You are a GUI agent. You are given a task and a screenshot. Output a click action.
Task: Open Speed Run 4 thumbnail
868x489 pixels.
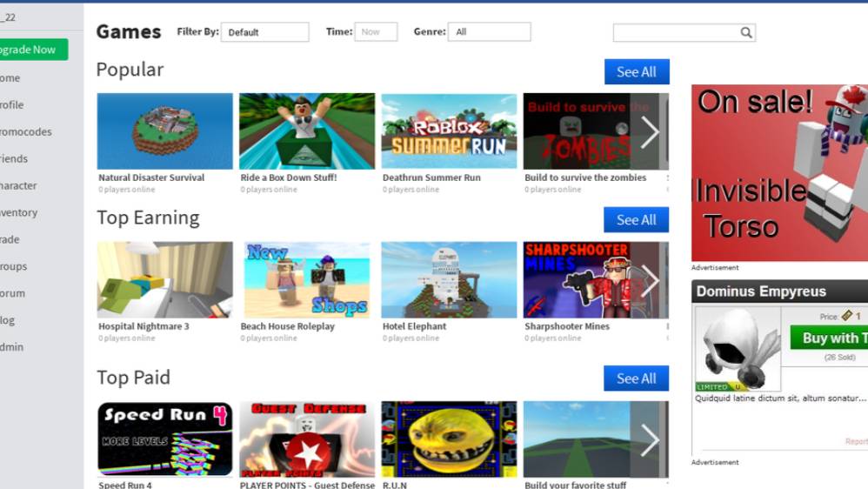[165, 439]
